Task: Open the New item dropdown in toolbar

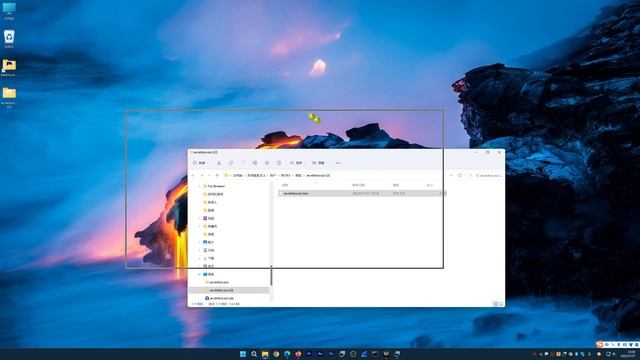Action: click(x=200, y=163)
